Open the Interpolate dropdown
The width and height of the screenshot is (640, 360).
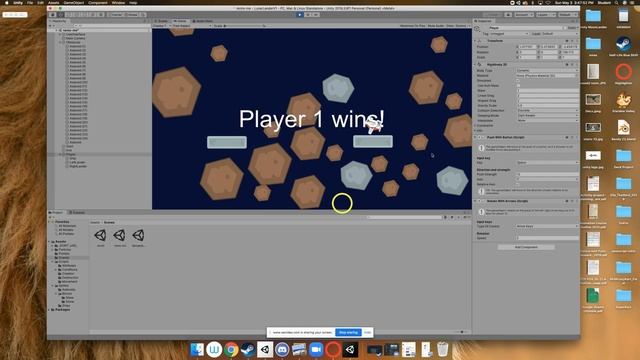click(x=547, y=120)
